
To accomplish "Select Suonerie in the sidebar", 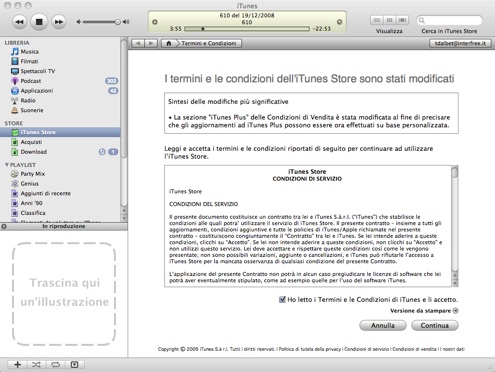I will [60, 110].
